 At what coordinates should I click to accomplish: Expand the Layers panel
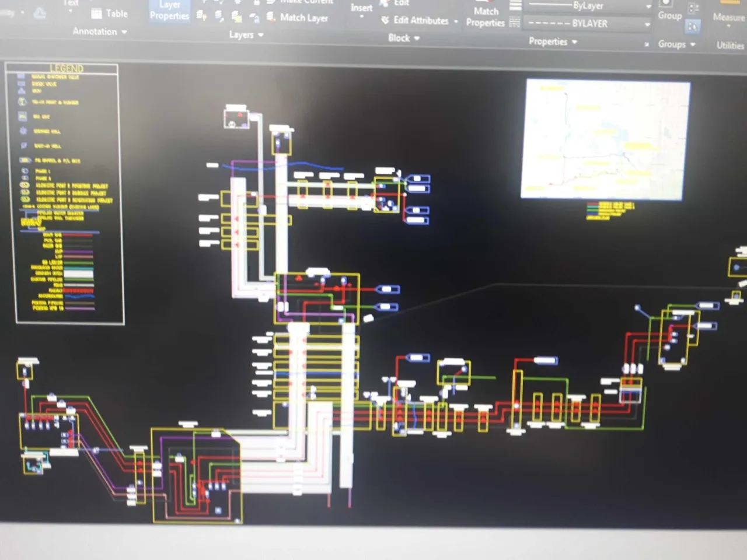point(246,35)
